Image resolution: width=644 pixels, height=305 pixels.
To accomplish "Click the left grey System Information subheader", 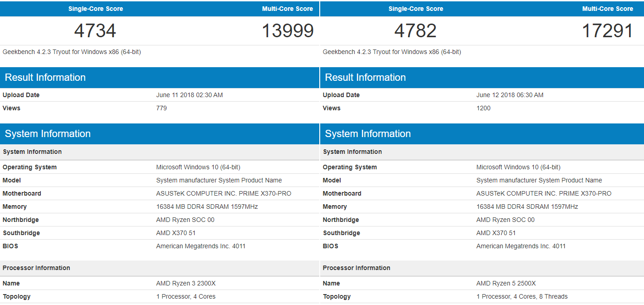I will click(x=160, y=152).
